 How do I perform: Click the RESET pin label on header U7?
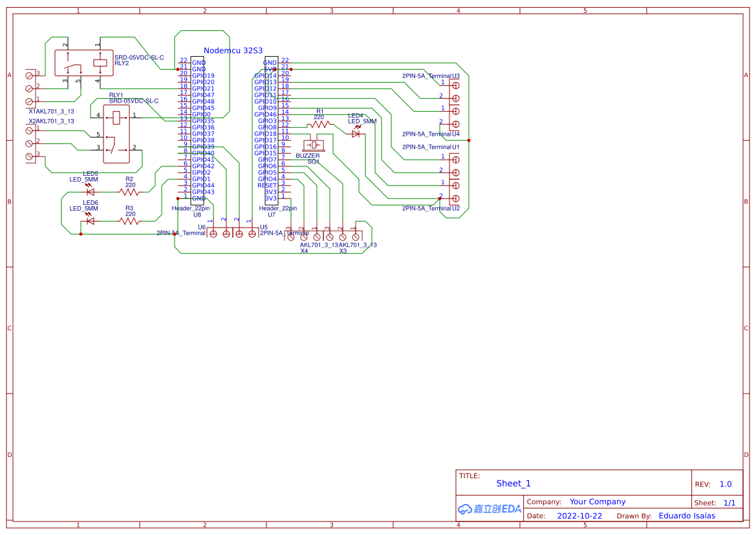tap(267, 185)
